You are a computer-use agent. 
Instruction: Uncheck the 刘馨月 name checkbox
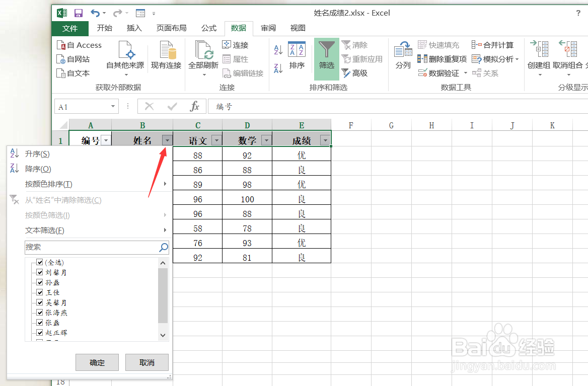pyautogui.click(x=39, y=272)
